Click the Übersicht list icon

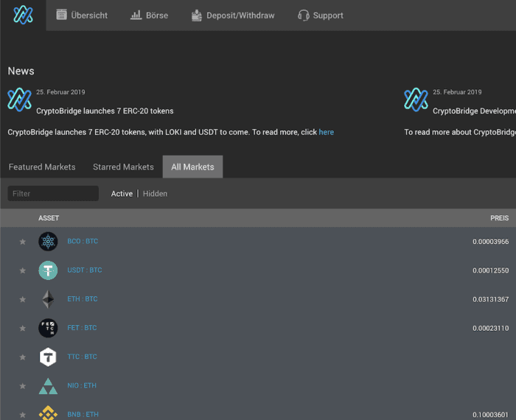point(61,15)
